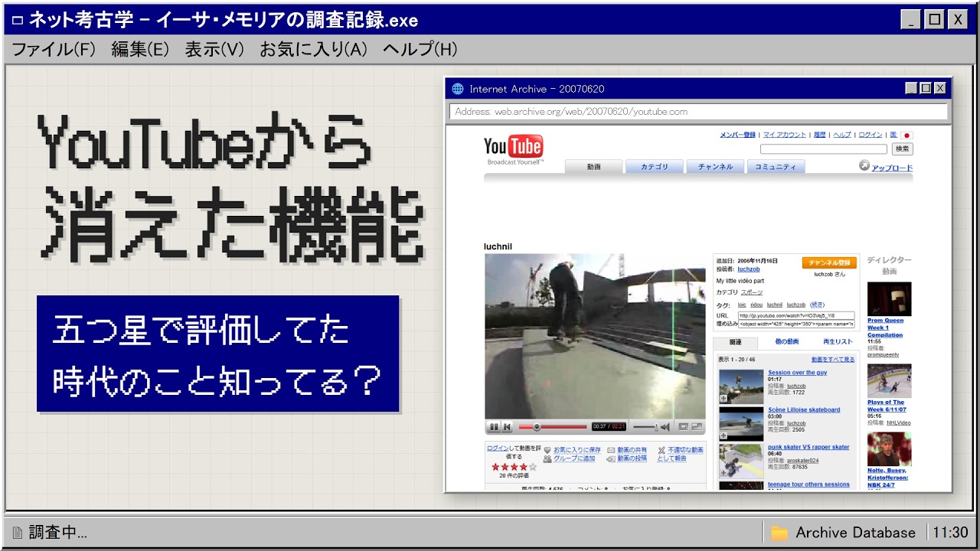Image resolution: width=980 pixels, height=551 pixels.
Task: Click the video progress seek bar
Action: tap(553, 427)
